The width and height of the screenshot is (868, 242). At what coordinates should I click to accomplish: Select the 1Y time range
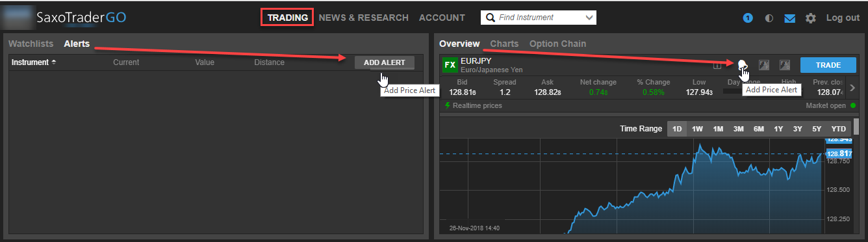778,129
